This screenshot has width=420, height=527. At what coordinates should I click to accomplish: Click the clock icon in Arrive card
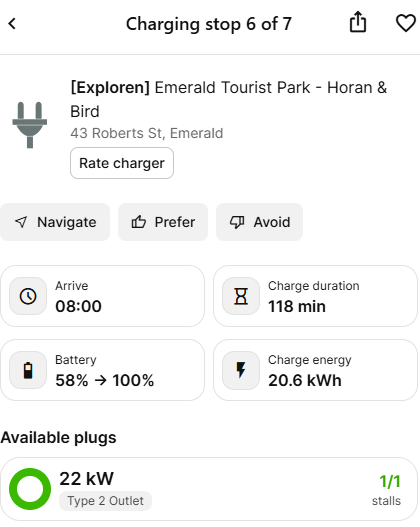click(28, 296)
